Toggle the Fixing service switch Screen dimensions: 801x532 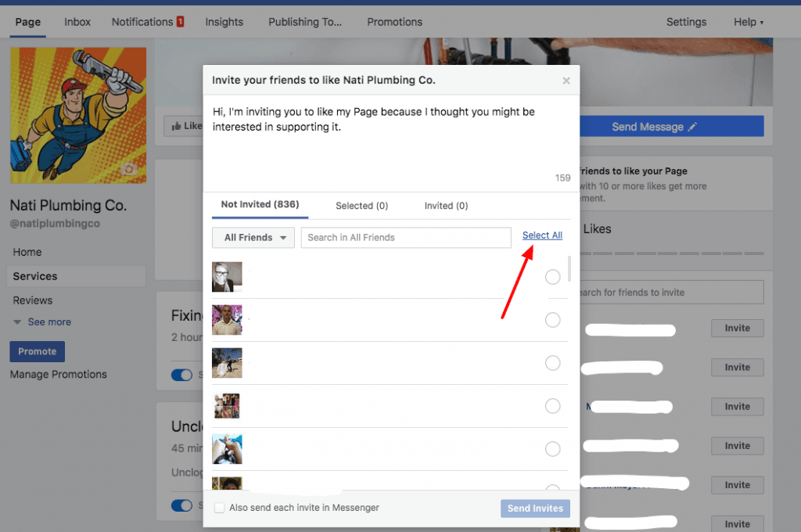tap(181, 375)
